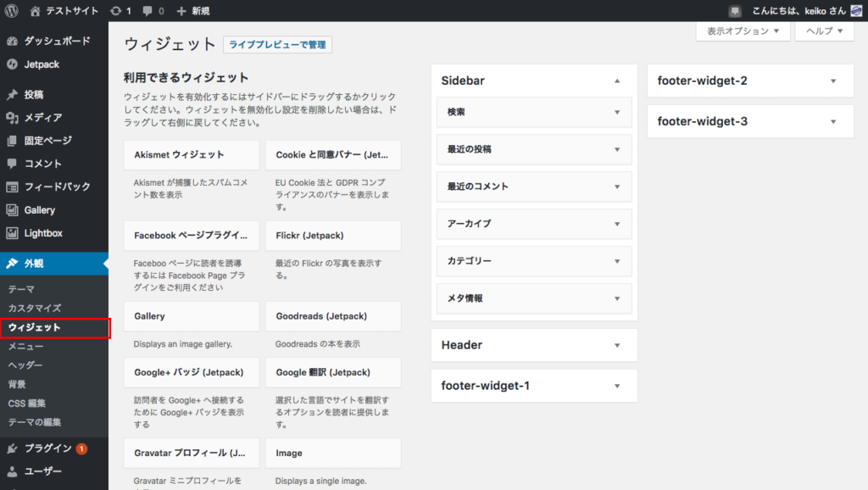Select the Flickr (Jetpack) widget

coord(333,236)
